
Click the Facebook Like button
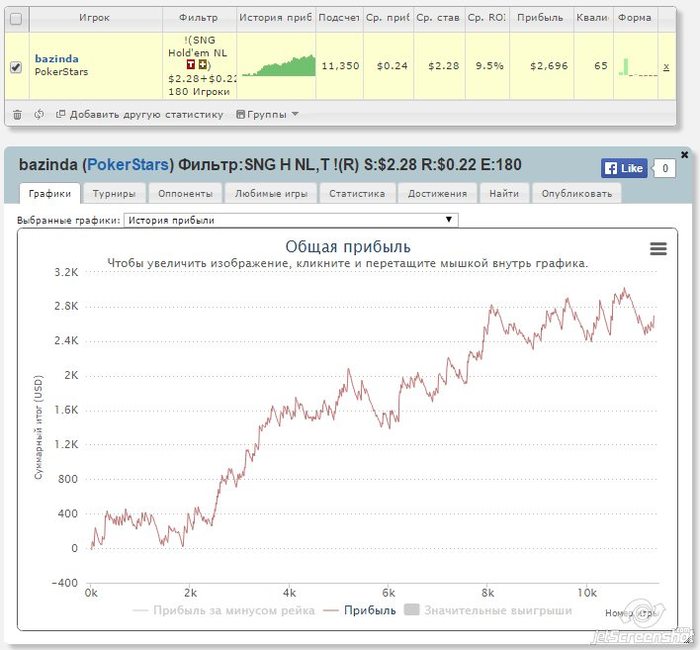(x=624, y=168)
